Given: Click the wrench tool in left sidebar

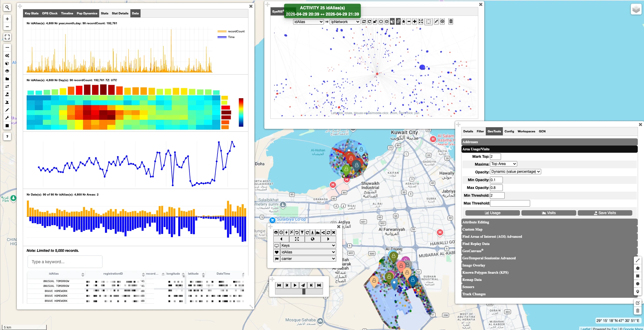Looking at the screenshot, I should [x=7, y=118].
